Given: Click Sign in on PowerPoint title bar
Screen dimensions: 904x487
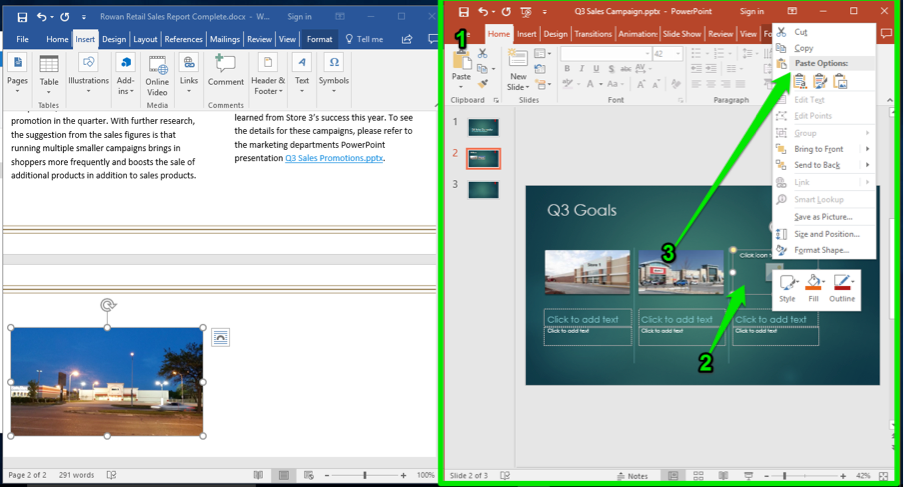Looking at the screenshot, I should [752, 12].
